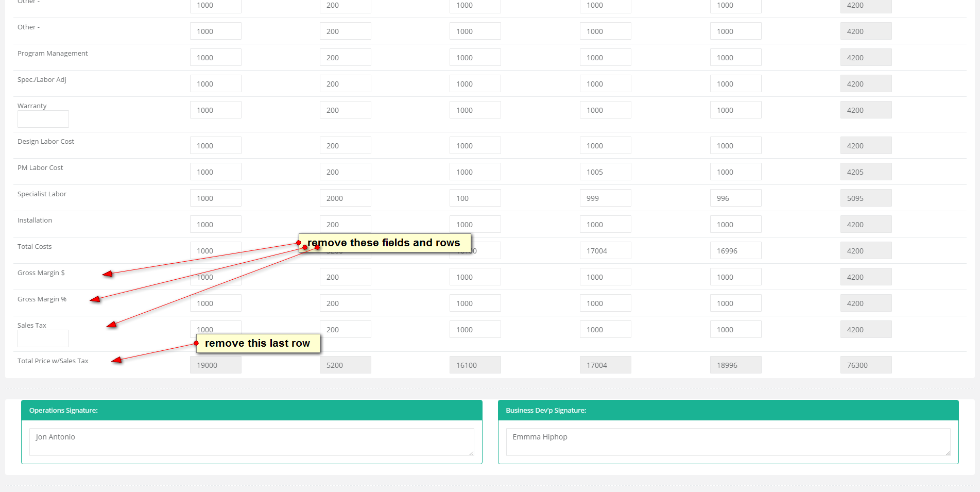
Task: Edit the 200 field in the Warranty row
Action: point(346,110)
